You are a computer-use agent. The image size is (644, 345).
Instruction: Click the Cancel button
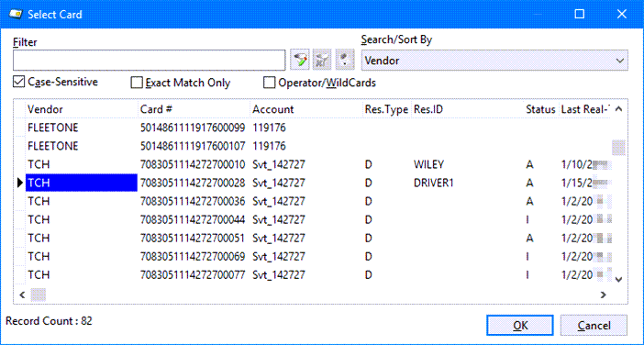coord(594,326)
